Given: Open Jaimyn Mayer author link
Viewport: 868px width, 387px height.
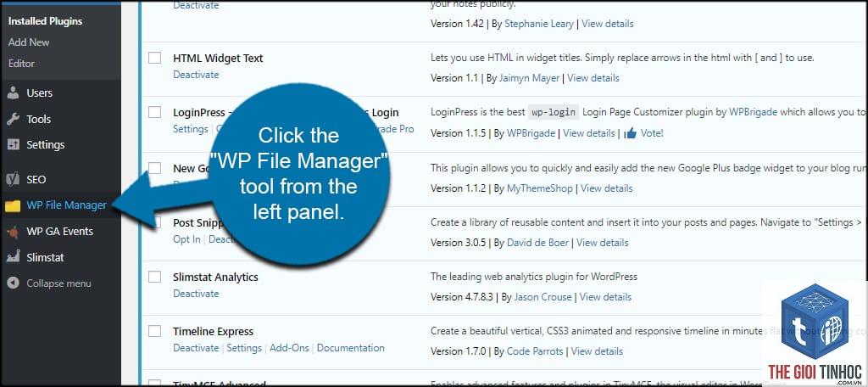Looking at the screenshot, I should [x=529, y=78].
